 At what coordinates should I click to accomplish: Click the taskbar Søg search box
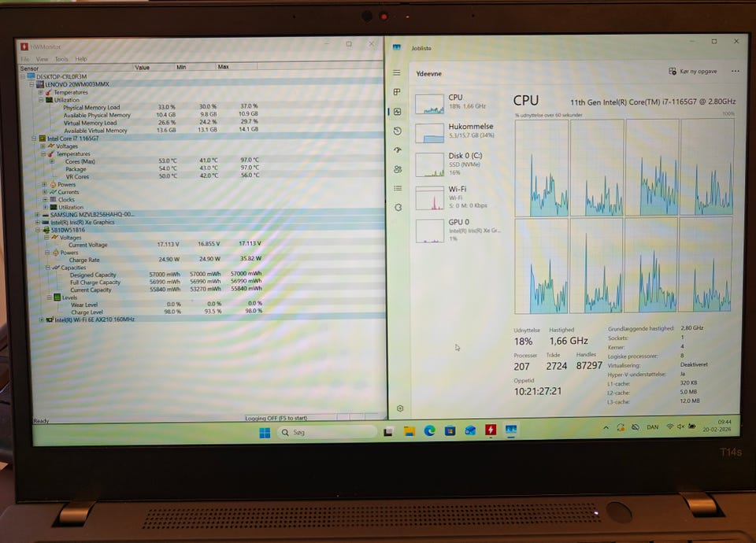(x=327, y=432)
